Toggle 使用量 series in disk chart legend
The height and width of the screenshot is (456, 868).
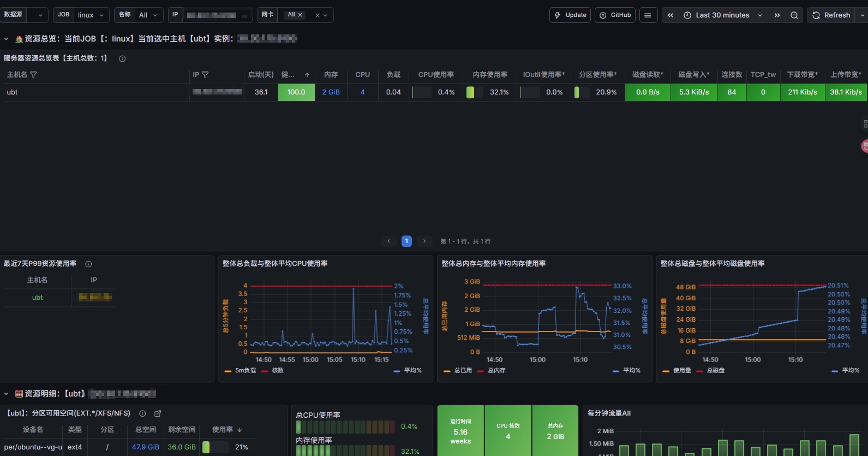[x=677, y=370]
